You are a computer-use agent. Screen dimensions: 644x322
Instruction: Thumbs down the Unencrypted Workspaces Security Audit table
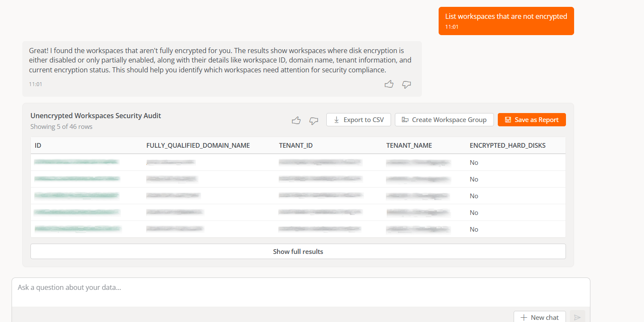pyautogui.click(x=314, y=120)
